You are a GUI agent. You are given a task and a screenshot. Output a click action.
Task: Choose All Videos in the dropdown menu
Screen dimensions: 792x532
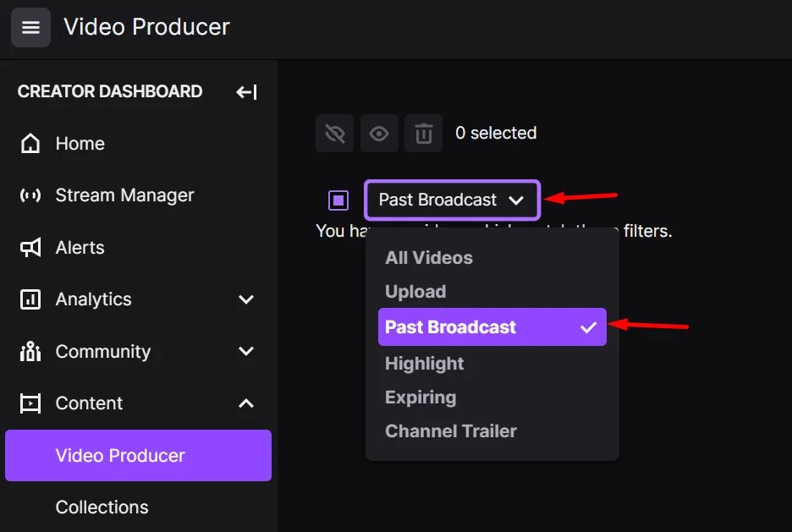(x=428, y=257)
